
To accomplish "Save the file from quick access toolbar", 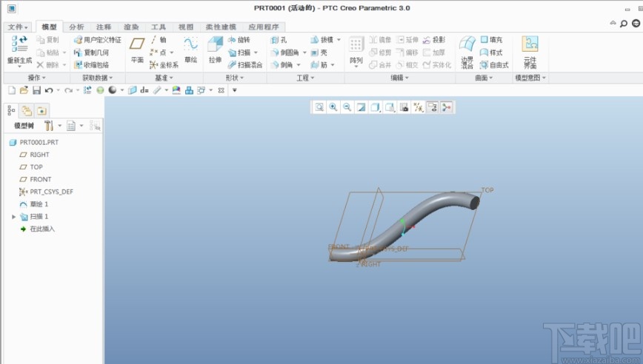I will [36, 90].
